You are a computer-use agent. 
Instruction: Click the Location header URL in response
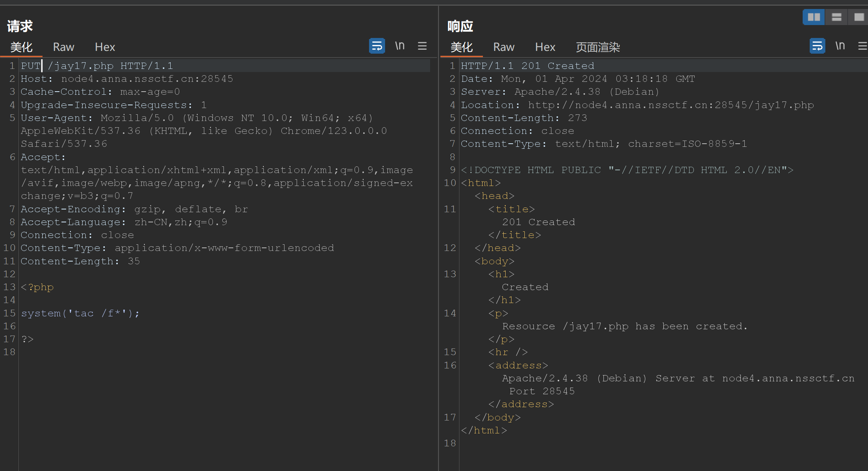click(671, 105)
